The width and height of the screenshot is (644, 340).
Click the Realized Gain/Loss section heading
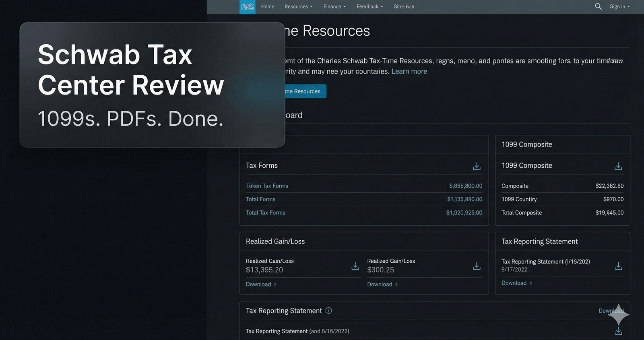click(275, 241)
